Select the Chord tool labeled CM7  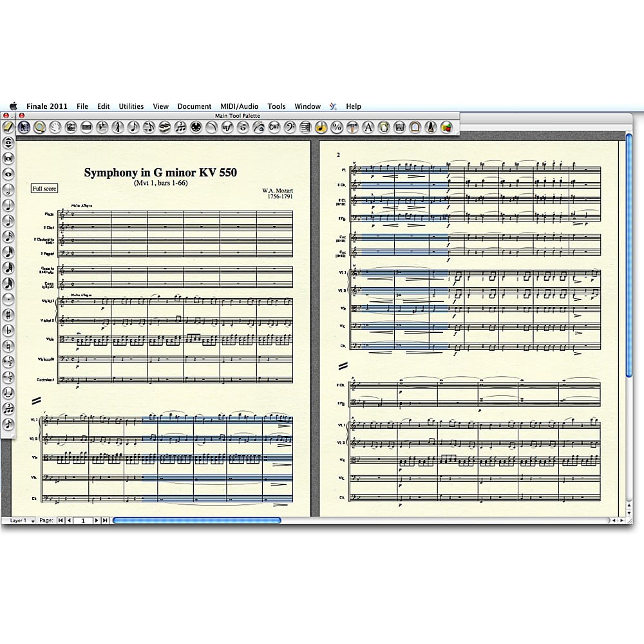[x=274, y=128]
